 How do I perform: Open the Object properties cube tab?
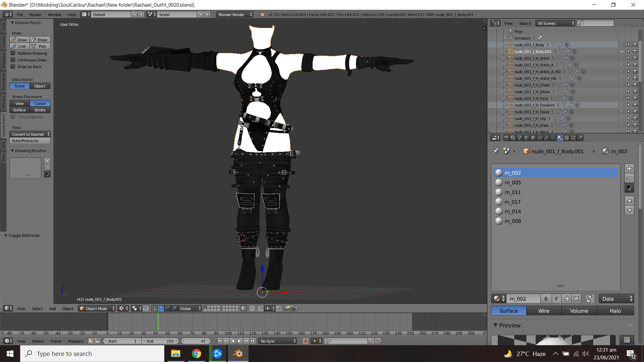tap(533, 138)
